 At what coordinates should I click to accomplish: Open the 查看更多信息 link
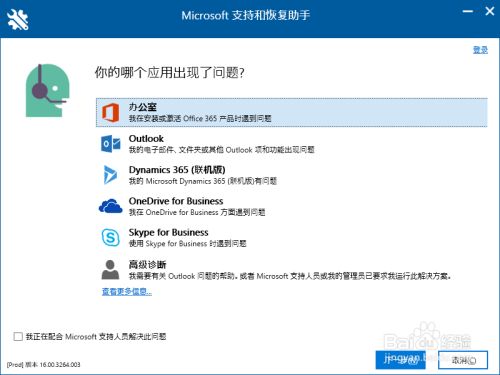pyautogui.click(x=127, y=292)
